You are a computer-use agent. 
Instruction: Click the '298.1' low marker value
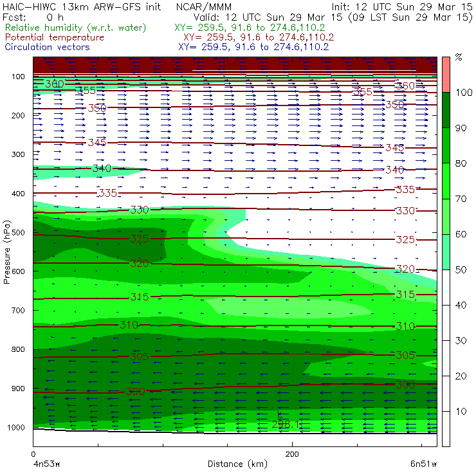point(286,425)
